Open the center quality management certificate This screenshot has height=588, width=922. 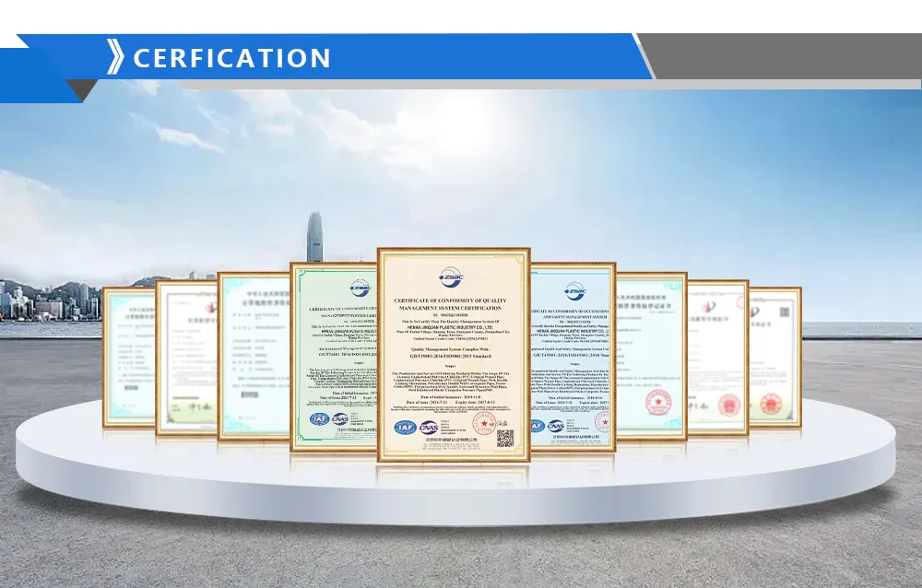pyautogui.click(x=453, y=369)
